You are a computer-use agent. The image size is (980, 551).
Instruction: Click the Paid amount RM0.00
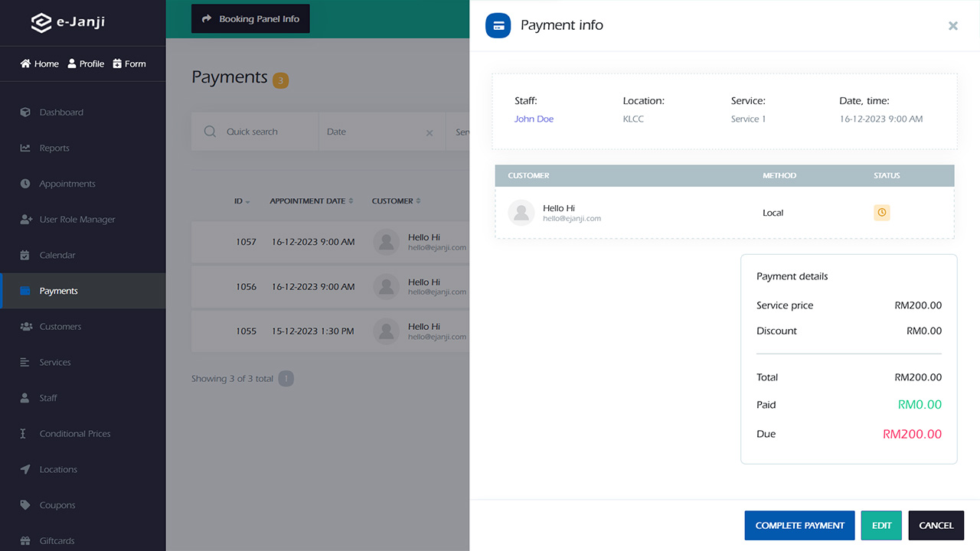click(920, 405)
